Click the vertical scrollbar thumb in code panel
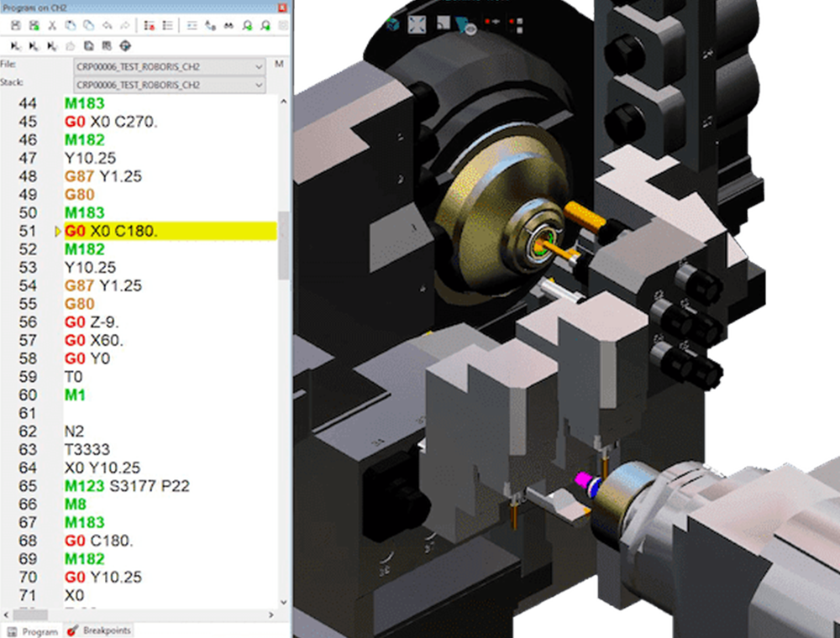The width and height of the screenshot is (840, 638). (284, 245)
